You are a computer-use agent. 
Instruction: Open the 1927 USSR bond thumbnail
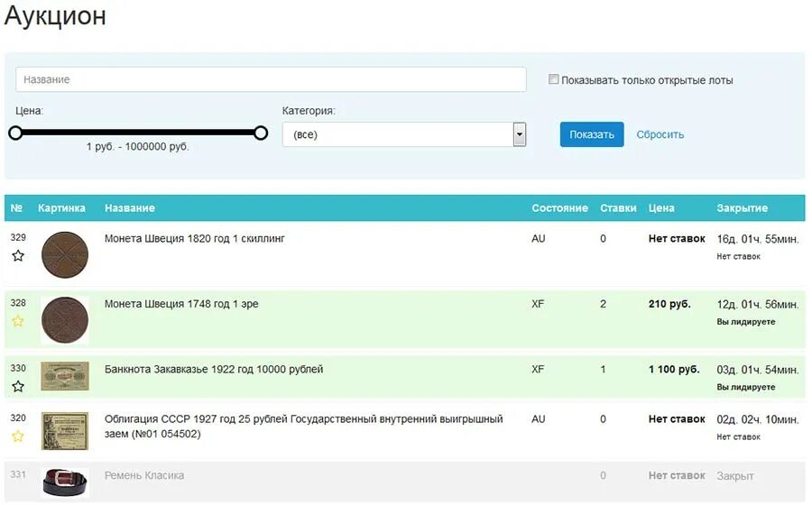(x=65, y=431)
